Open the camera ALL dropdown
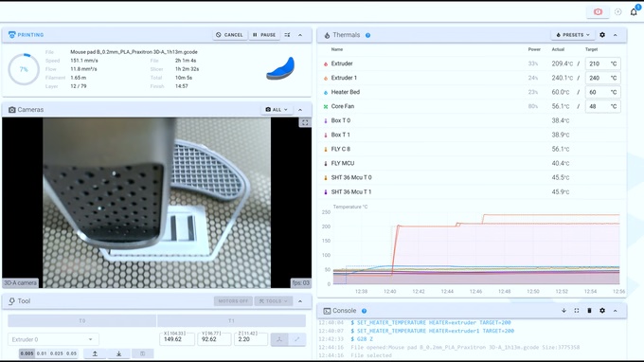 pos(277,110)
